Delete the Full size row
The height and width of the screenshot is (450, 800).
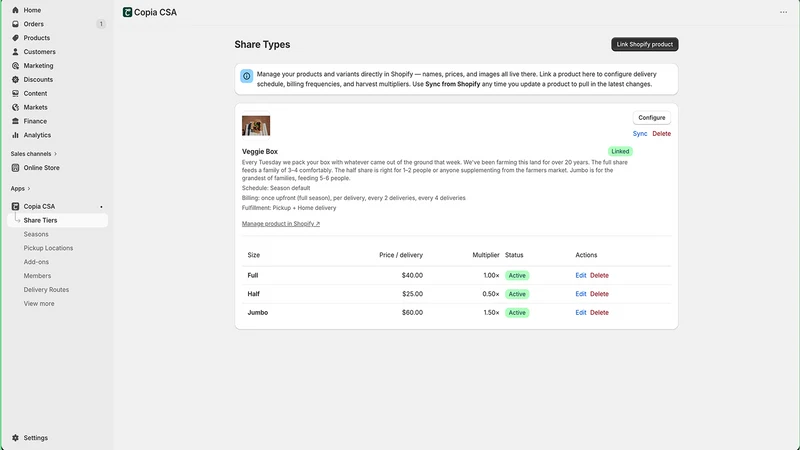coord(599,276)
